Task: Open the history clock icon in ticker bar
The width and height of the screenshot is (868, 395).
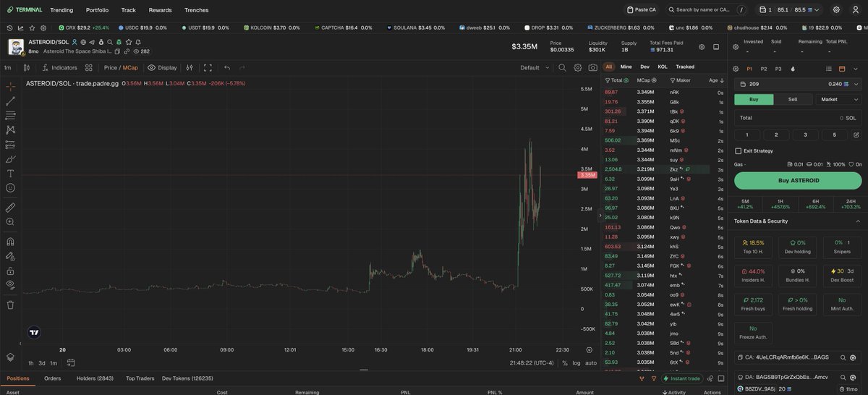Action: click(x=9, y=27)
